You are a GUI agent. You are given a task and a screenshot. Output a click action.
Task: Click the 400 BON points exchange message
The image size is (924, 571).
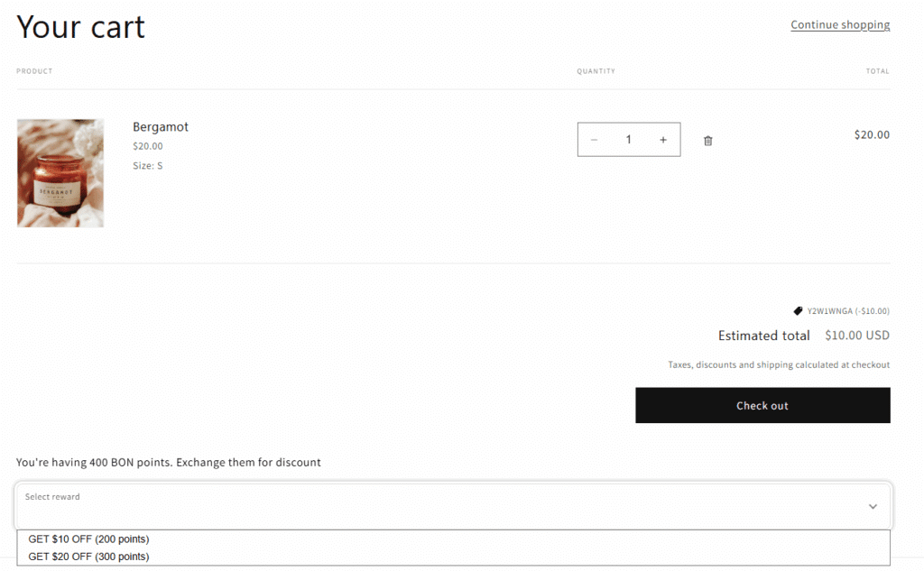tap(169, 463)
